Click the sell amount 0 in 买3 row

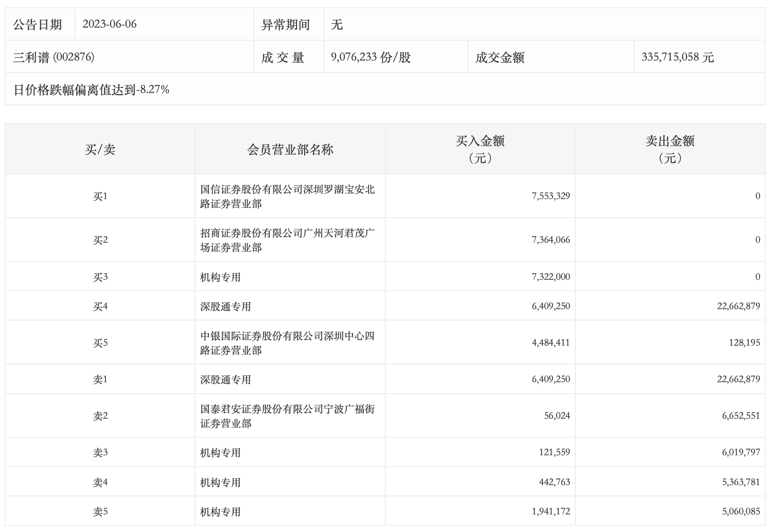758,277
